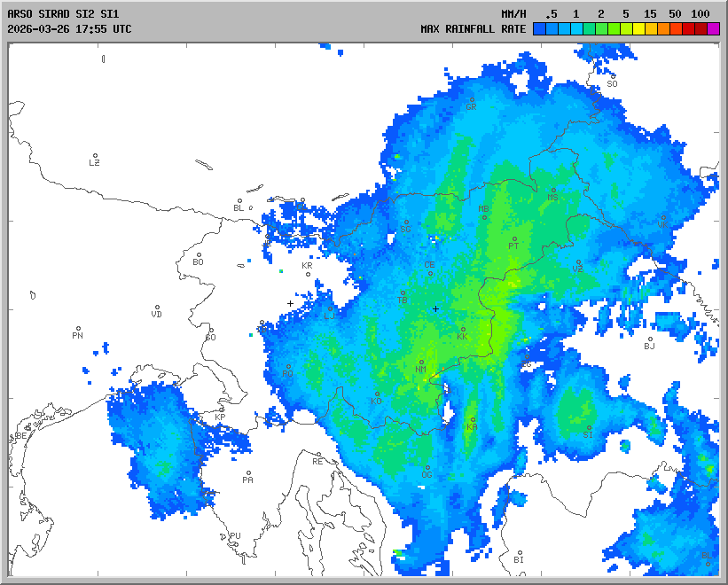Pick the yellow swatch in rainfall legend

coord(638,28)
